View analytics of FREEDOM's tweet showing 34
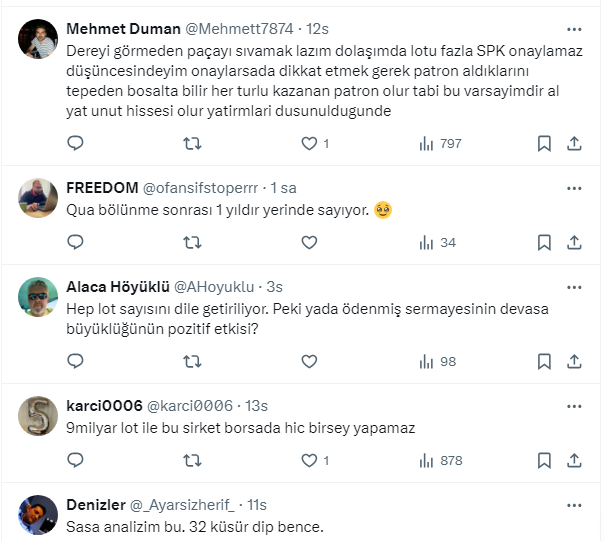 tap(438, 242)
